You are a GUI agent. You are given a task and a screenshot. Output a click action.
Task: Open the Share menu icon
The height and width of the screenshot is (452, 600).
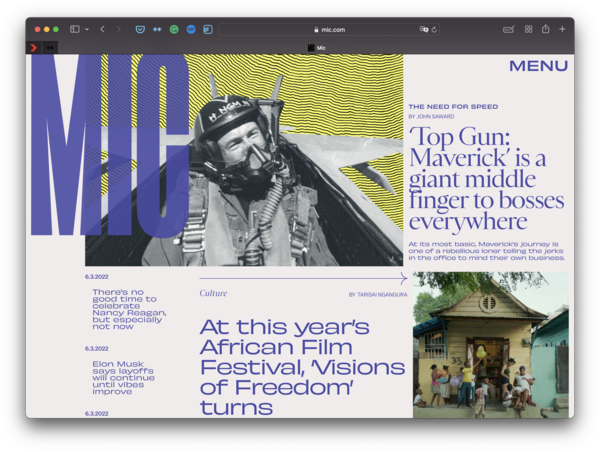pyautogui.click(x=545, y=29)
